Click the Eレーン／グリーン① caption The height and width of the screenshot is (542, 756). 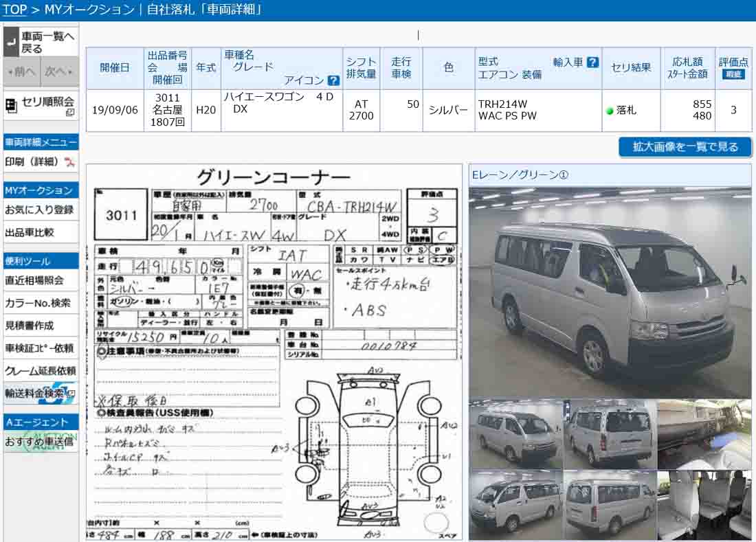[x=520, y=175]
